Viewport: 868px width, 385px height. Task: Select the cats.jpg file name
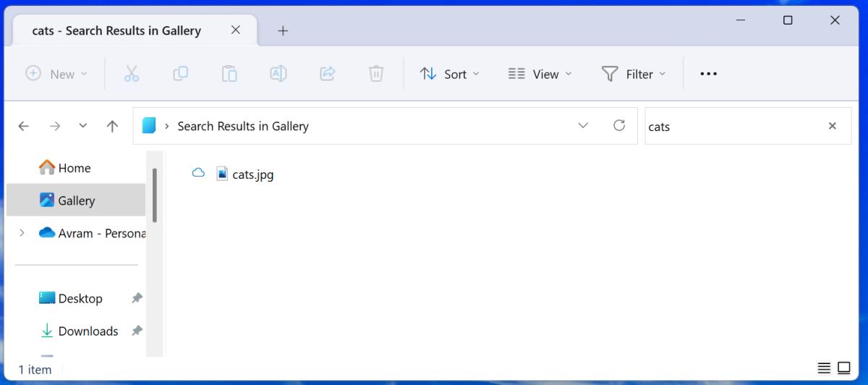(x=253, y=174)
